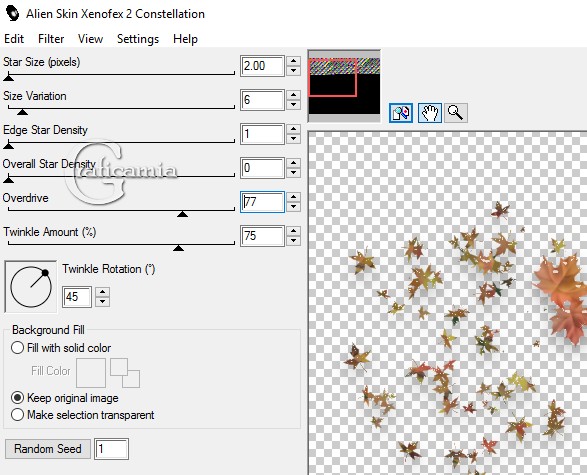Increase Twinkle Rotation with up arrow
Screen dimensions: 587x475
click(x=102, y=292)
